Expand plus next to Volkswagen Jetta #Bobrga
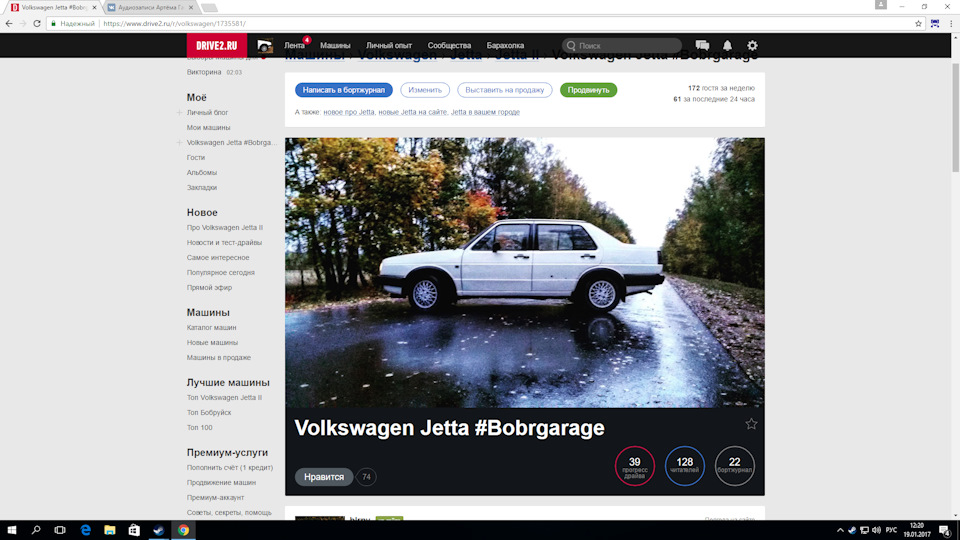The height and width of the screenshot is (540, 960). coord(179,143)
